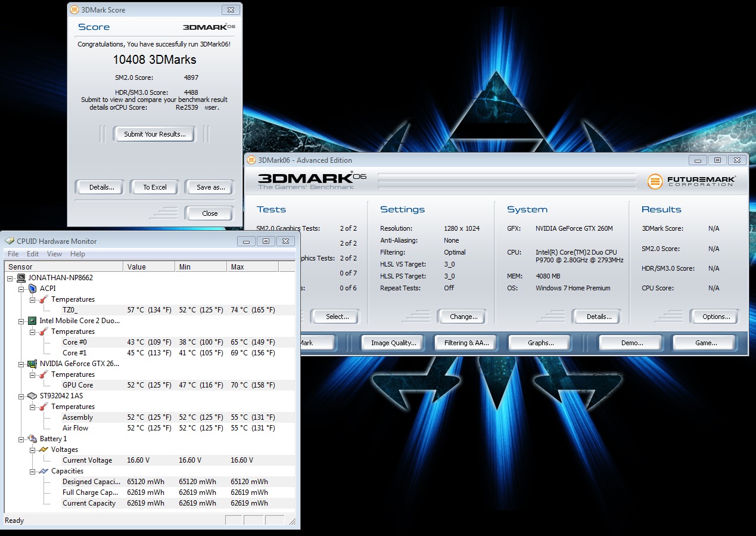This screenshot has height=536, width=756.
Task: Click the processor icon beside Intel Mobile Core 2 Duo
Action: [x=32, y=321]
